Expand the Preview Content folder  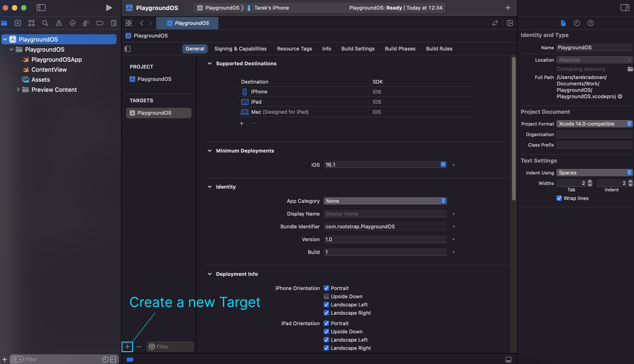click(18, 90)
